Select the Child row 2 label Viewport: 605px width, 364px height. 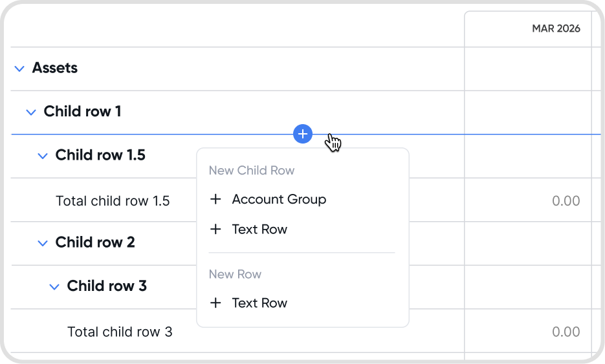pos(95,242)
